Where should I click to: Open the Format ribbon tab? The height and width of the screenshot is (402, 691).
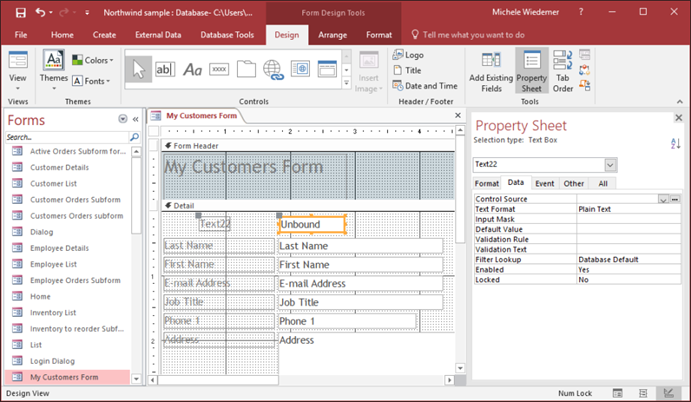tap(379, 35)
